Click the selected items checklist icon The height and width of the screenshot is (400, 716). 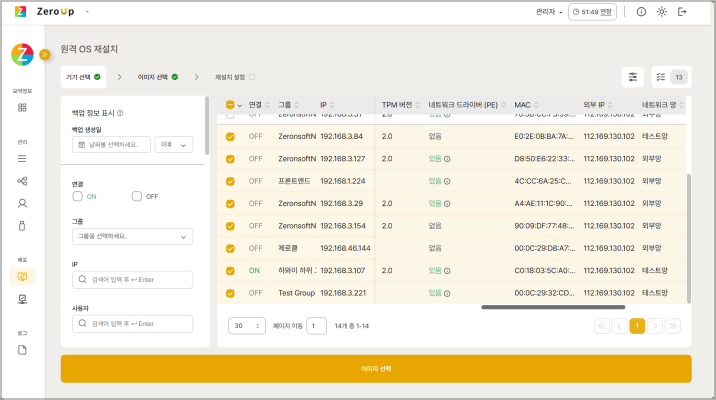click(x=659, y=76)
